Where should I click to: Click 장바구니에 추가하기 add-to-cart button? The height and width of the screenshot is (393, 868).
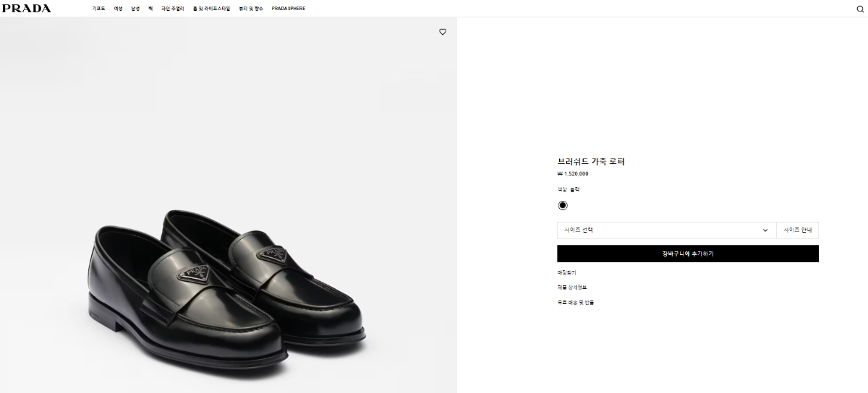point(687,254)
